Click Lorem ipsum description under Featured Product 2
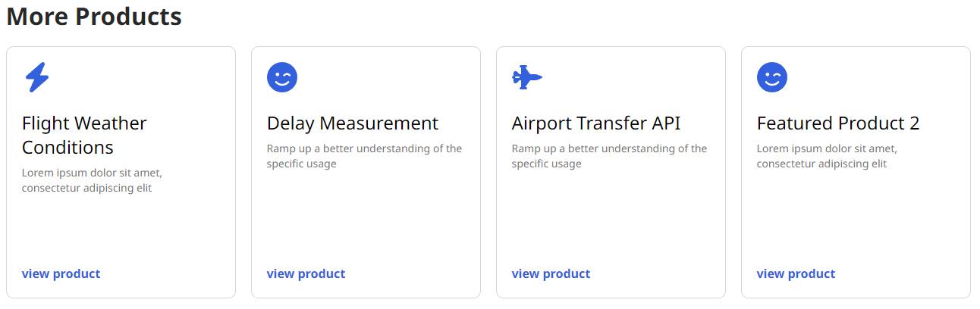 coord(827,156)
